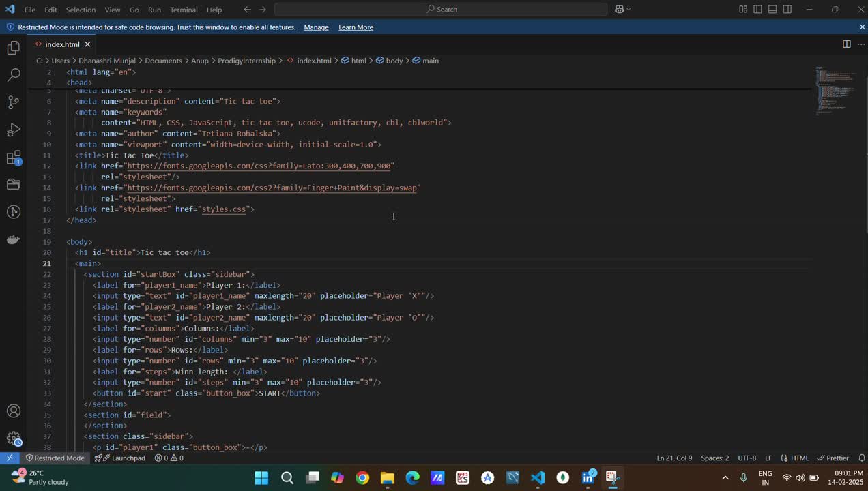Toggle the Secondary Side Bar
868x491 pixels.
pos(787,9)
